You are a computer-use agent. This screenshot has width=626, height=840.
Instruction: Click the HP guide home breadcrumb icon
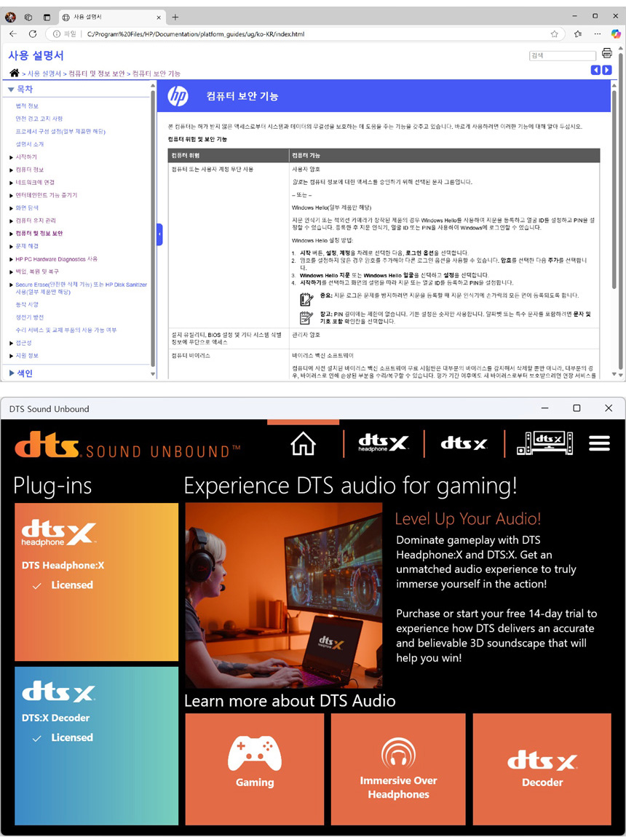pyautogui.click(x=15, y=74)
